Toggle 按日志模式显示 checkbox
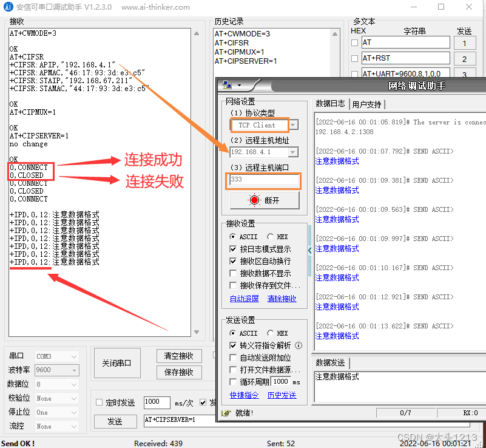Screen dimensions: 486x448 233,249
